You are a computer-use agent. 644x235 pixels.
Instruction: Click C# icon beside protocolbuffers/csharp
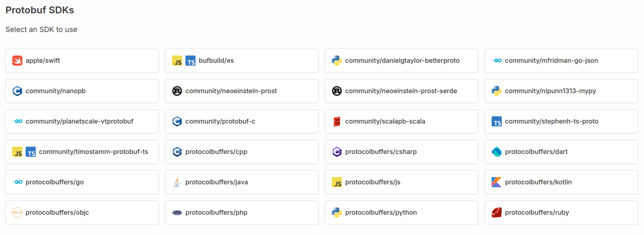pyautogui.click(x=337, y=152)
